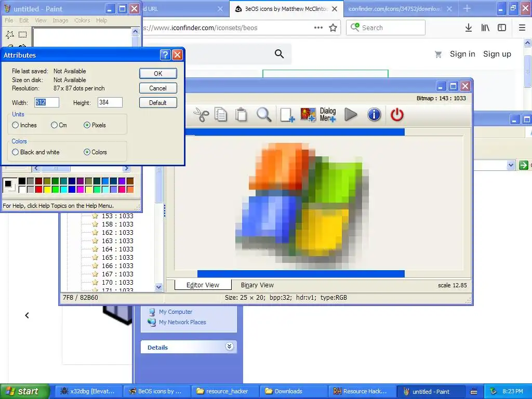Pick the red color swatch in Paint palette
Screen dimensions: 532x399
(x=38, y=189)
